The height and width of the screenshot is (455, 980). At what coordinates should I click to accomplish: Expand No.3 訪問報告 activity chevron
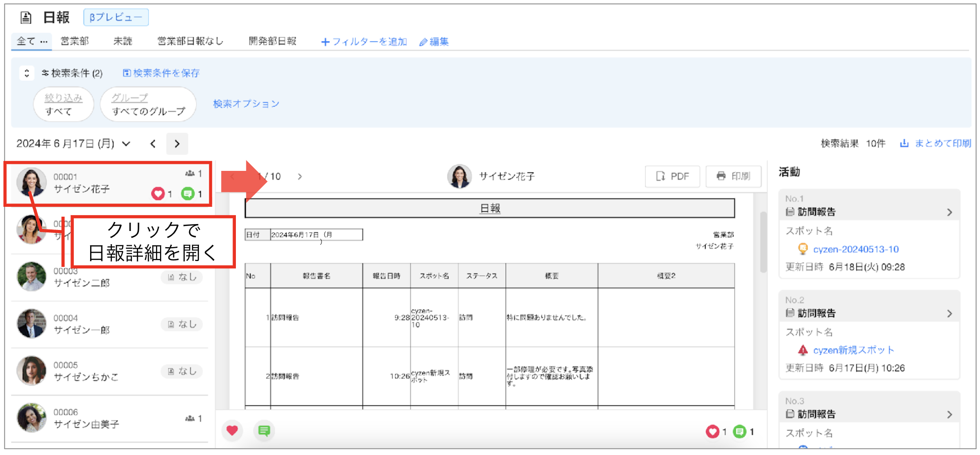coord(949,415)
